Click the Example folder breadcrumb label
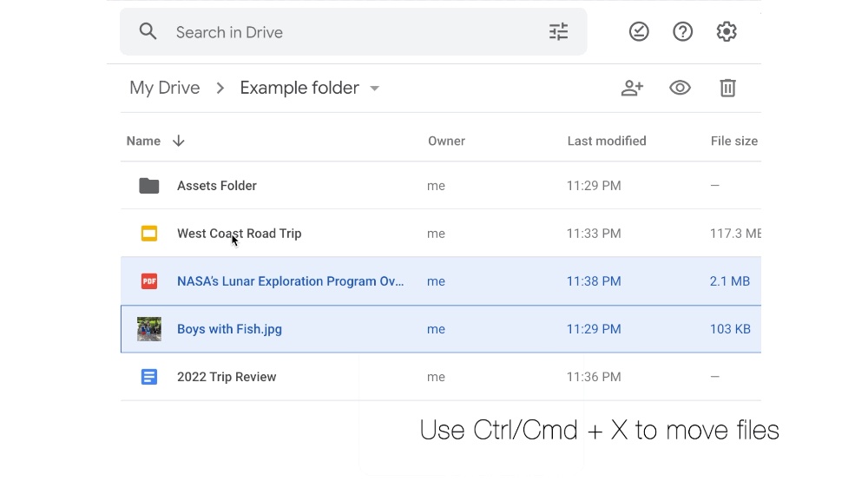 click(299, 88)
